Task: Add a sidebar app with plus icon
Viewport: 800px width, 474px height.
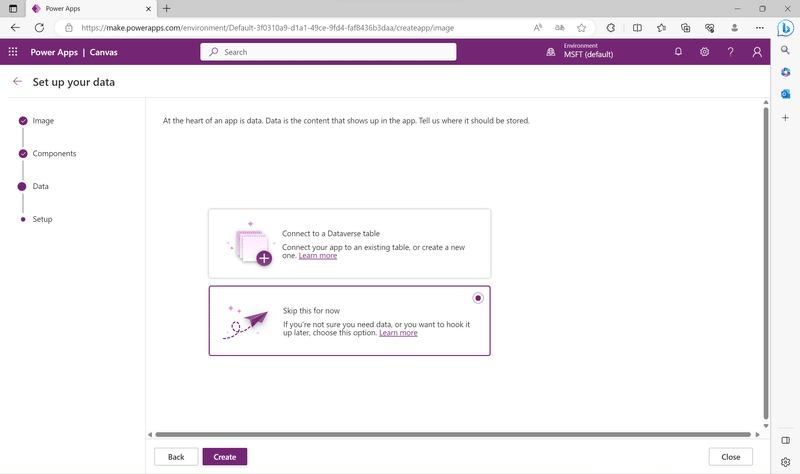Action: (x=786, y=117)
